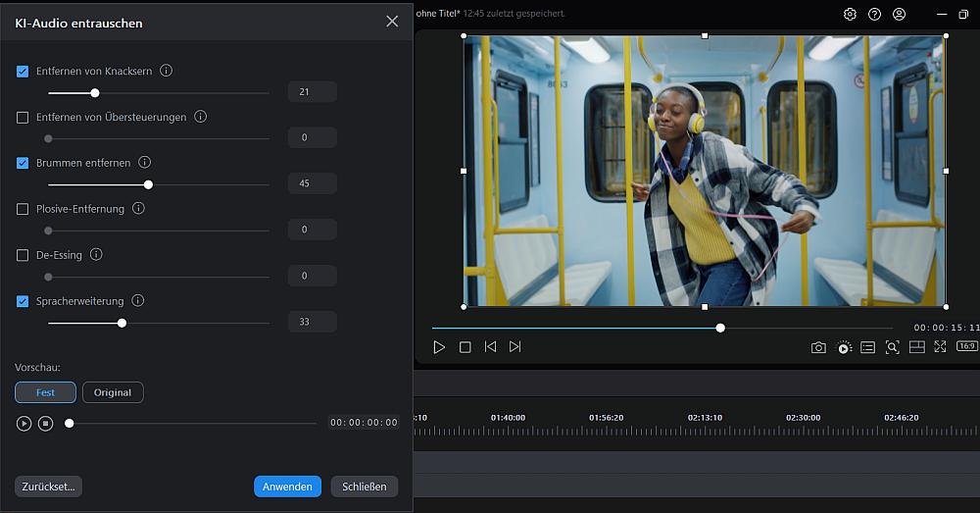This screenshot has width=980, height=513.
Task: Open the render preview quality icon
Action: (844, 347)
